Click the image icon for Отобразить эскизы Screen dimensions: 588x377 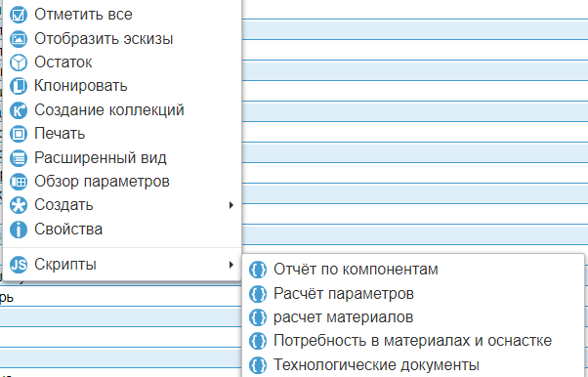pyautogui.click(x=19, y=39)
